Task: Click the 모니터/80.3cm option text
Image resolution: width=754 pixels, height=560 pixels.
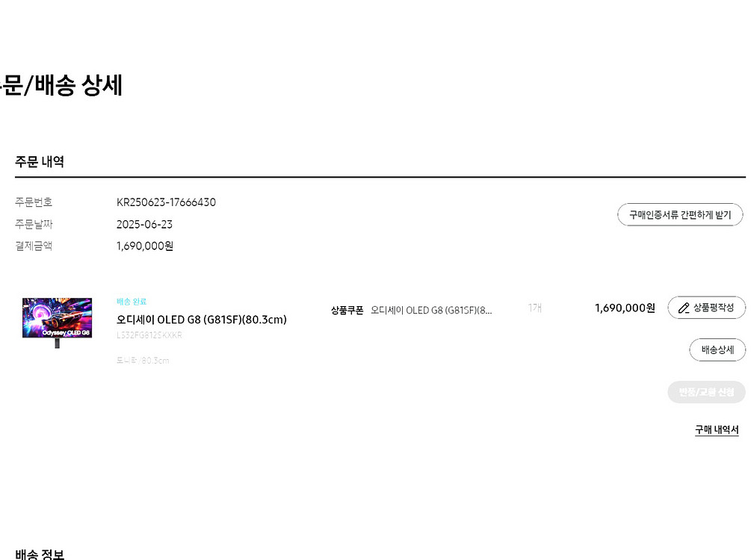Action: coord(143,360)
